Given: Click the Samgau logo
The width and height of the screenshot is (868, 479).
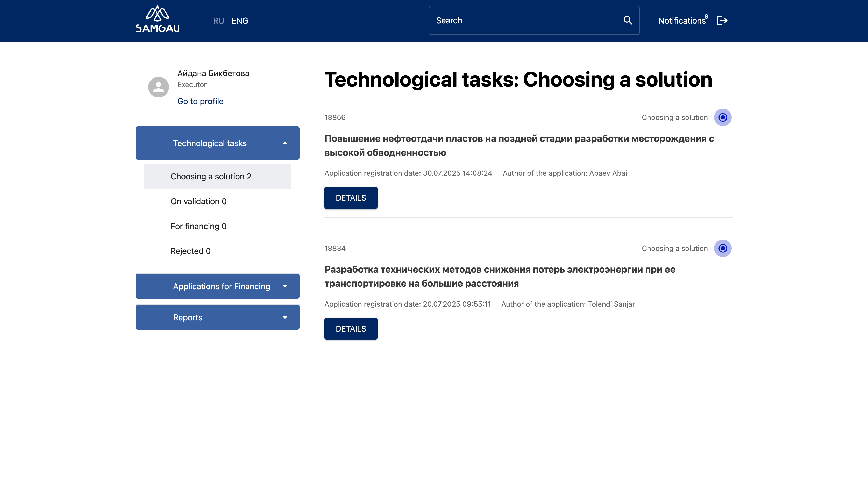Looking at the screenshot, I should pyautogui.click(x=157, y=19).
